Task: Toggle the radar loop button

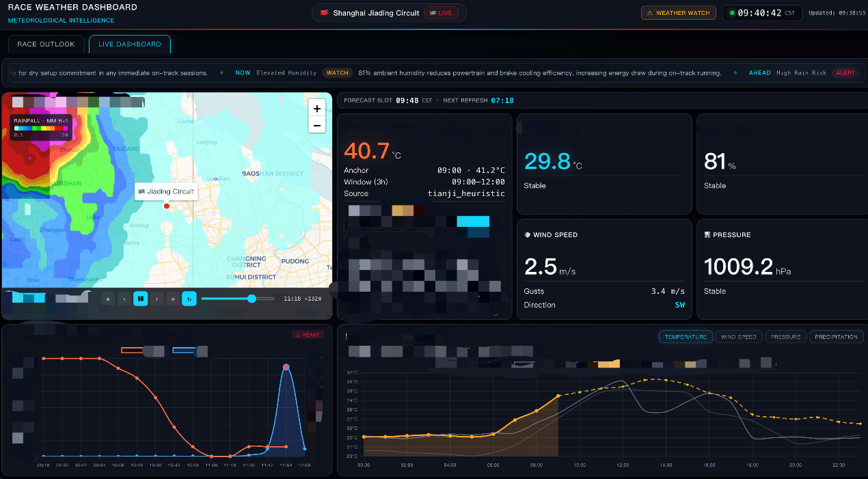Action: pyautogui.click(x=189, y=298)
